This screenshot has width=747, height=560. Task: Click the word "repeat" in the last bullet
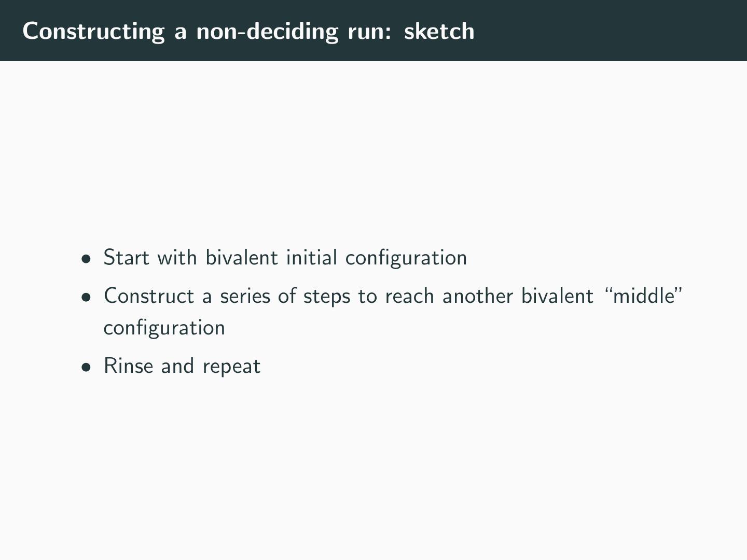(x=231, y=367)
